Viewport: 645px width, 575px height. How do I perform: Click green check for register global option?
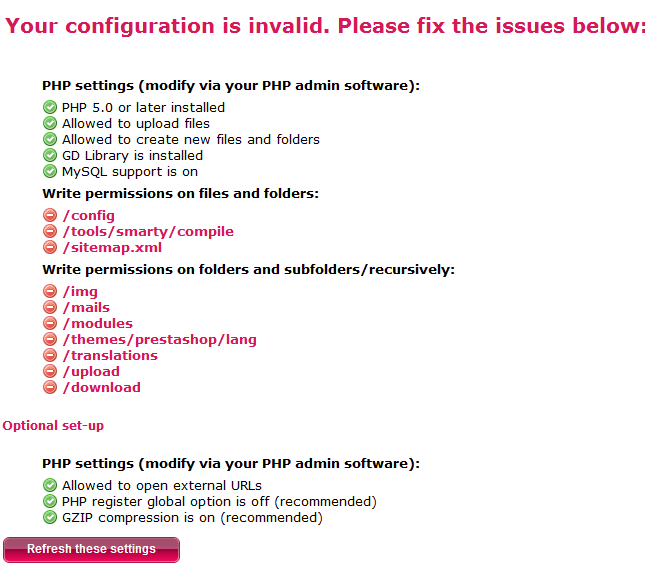(50, 501)
